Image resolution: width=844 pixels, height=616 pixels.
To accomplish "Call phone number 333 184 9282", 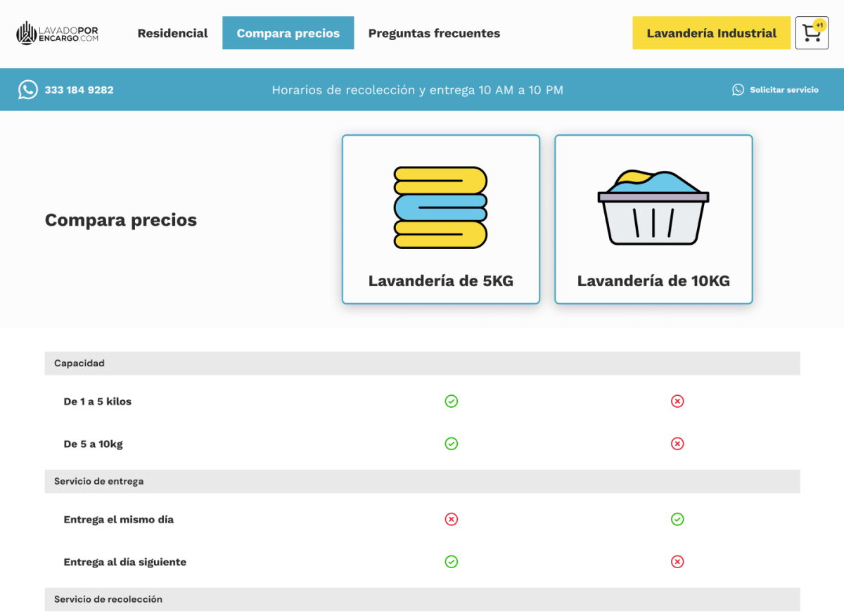I will point(79,90).
